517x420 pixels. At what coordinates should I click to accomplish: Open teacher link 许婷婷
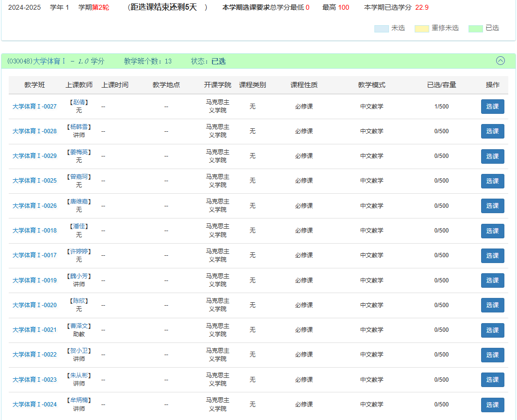pos(79,251)
